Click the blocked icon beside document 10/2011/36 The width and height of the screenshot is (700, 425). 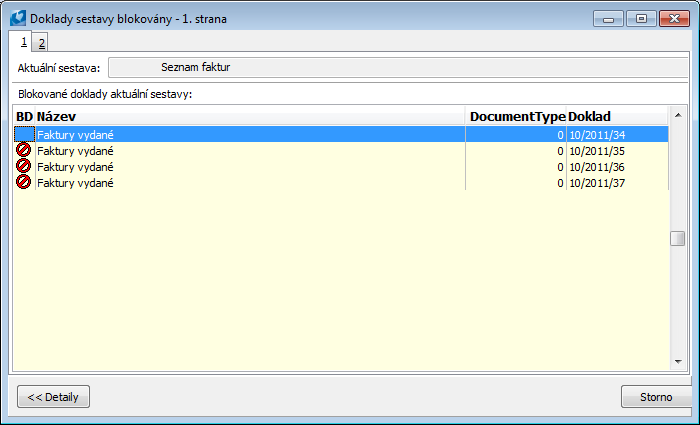[23, 166]
